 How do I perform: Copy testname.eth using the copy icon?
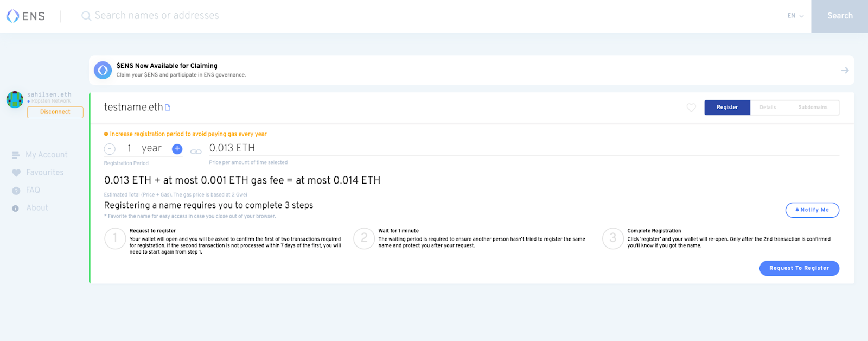pyautogui.click(x=168, y=108)
